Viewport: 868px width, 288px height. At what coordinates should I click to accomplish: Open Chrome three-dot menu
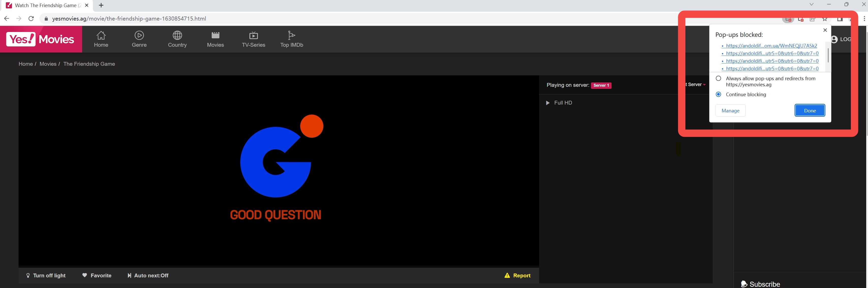point(864,19)
